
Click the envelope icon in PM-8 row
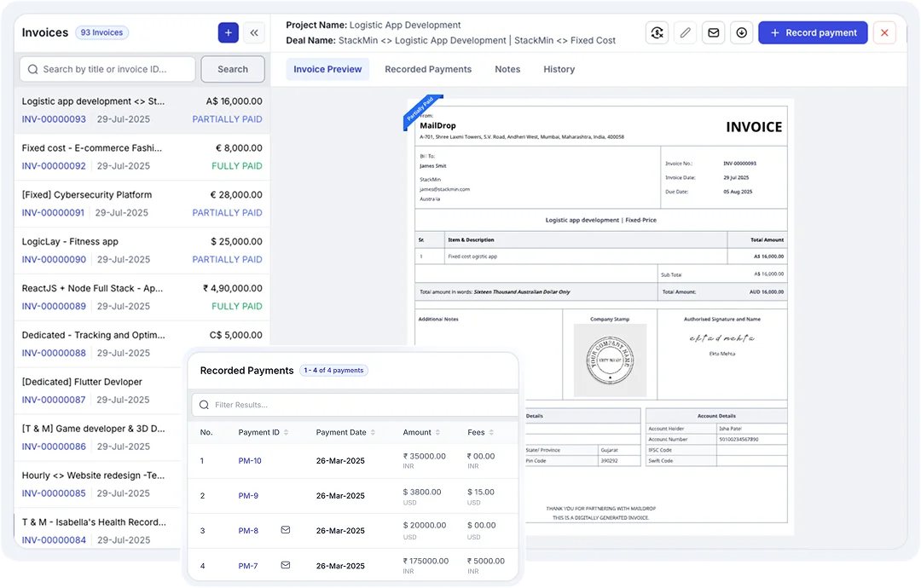coord(286,530)
